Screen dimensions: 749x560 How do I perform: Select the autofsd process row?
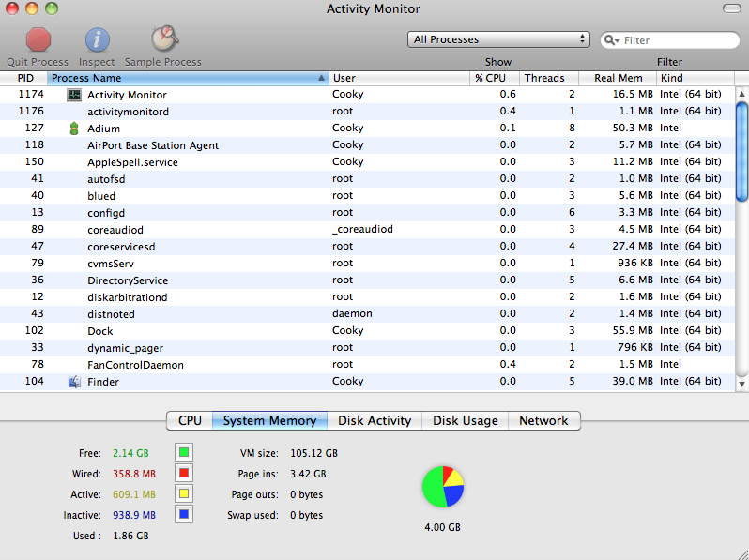pos(367,179)
